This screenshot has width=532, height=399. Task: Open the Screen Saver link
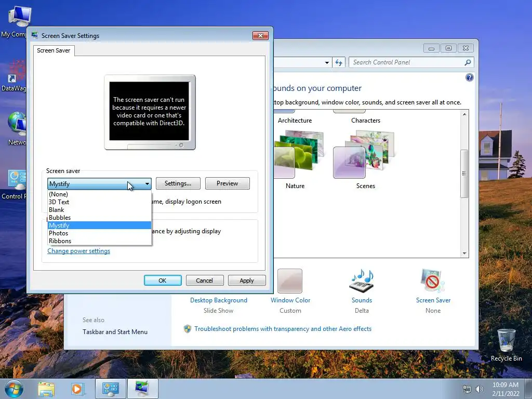coord(433,300)
